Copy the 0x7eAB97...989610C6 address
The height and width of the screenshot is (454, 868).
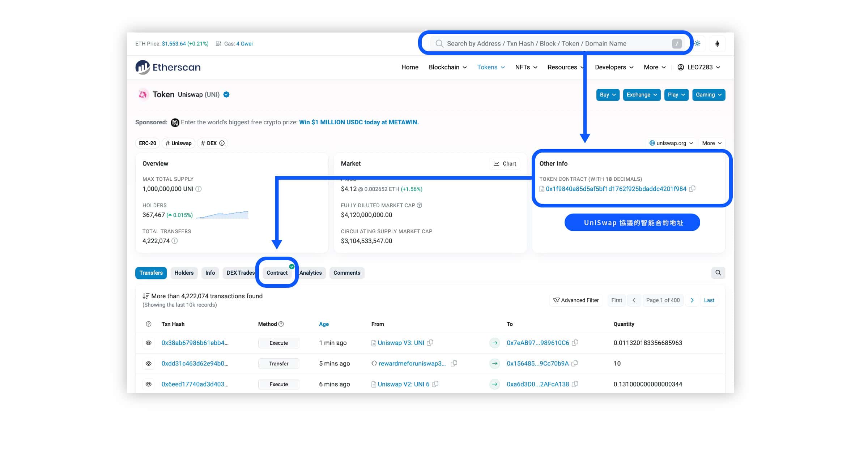575,343
